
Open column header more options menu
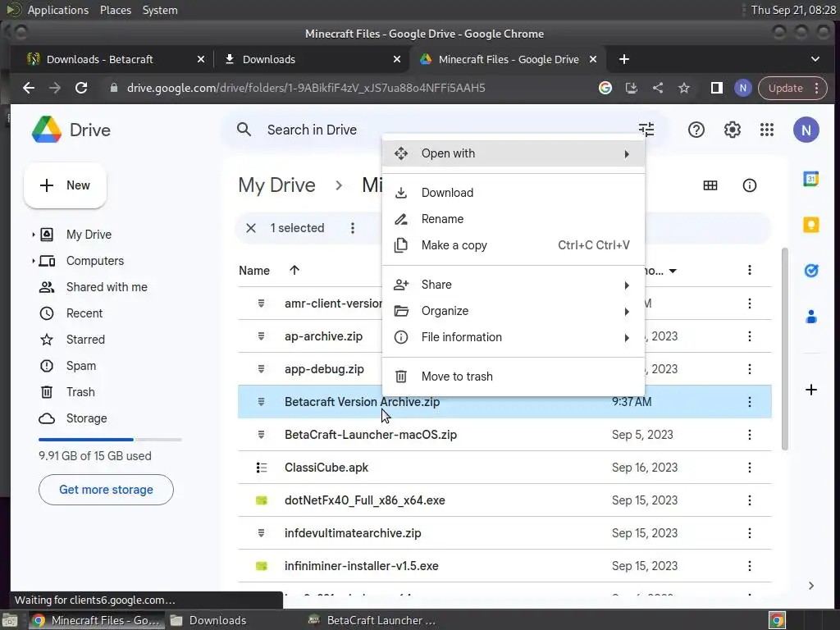749,271
